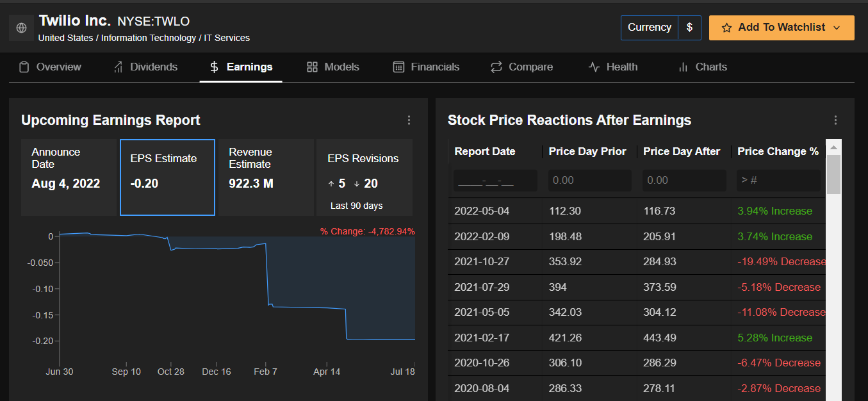The image size is (868, 401).
Task: Click the Information Technology breadcrumb text
Action: (149, 38)
